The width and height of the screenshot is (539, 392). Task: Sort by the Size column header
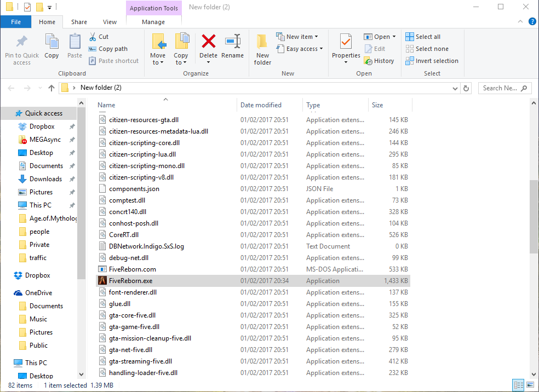tap(390, 105)
